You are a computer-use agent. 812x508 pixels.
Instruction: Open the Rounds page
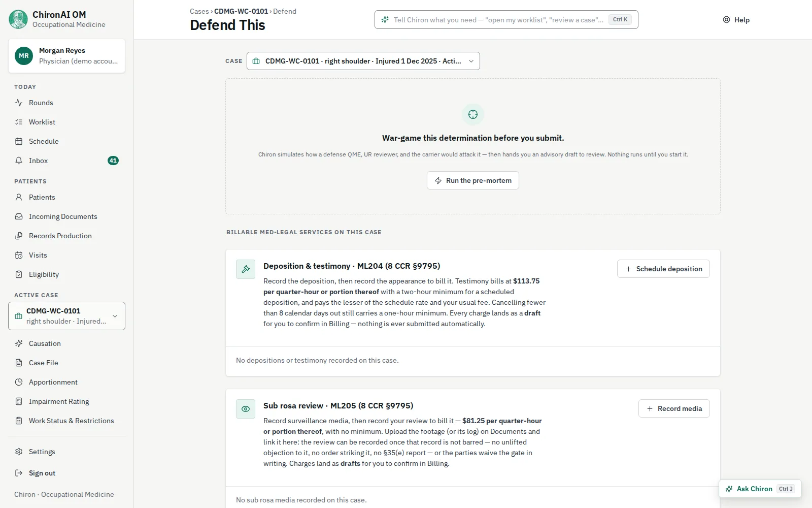click(66, 103)
